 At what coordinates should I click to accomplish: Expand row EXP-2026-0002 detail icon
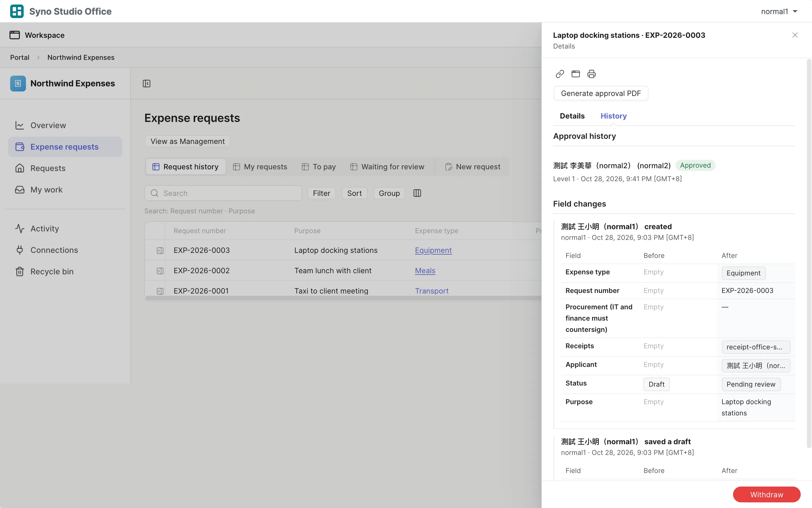pyautogui.click(x=160, y=271)
